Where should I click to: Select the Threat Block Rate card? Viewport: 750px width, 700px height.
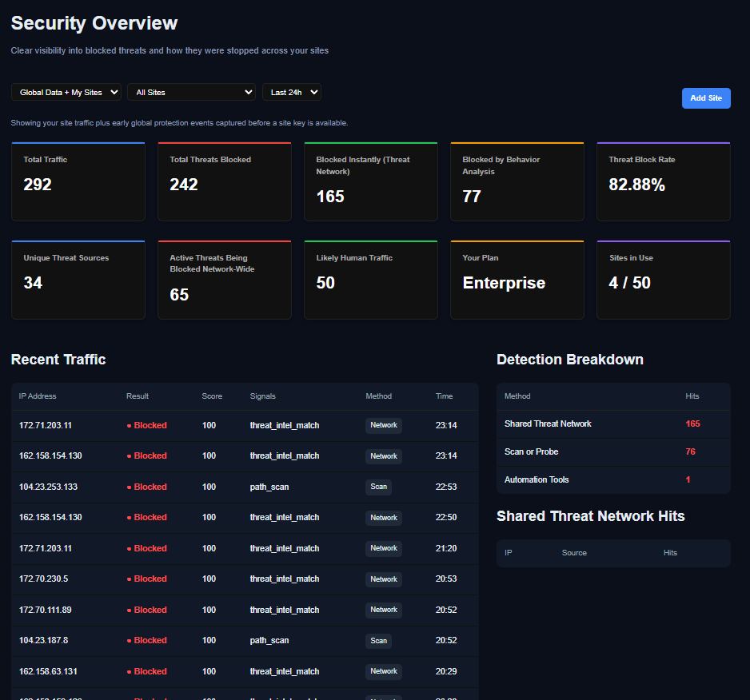click(664, 181)
